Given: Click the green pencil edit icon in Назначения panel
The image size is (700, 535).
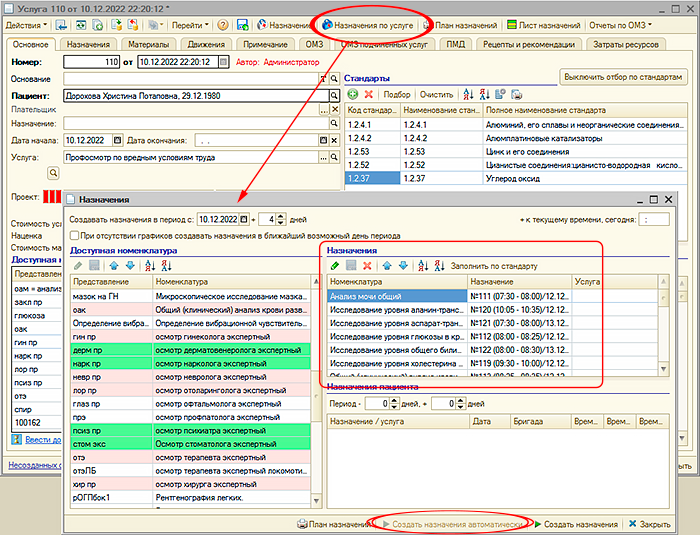Looking at the screenshot, I should [x=336, y=266].
